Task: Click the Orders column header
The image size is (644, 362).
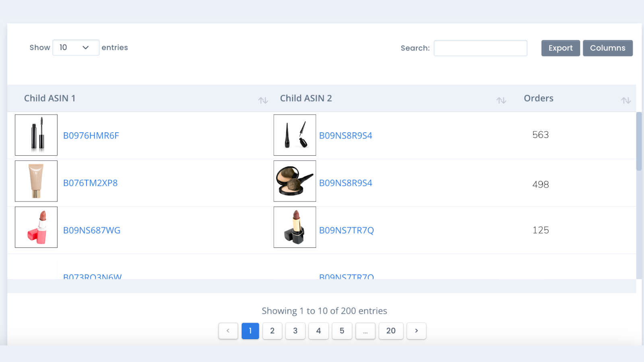Action: [x=539, y=98]
